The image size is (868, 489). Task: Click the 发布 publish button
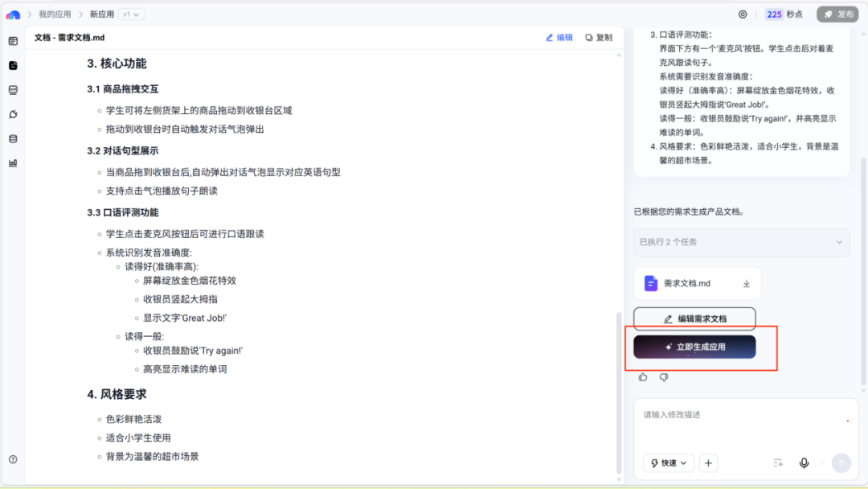coord(837,14)
